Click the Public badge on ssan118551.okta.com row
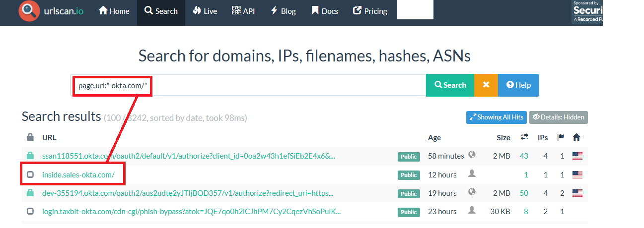644x228 pixels. point(409,157)
